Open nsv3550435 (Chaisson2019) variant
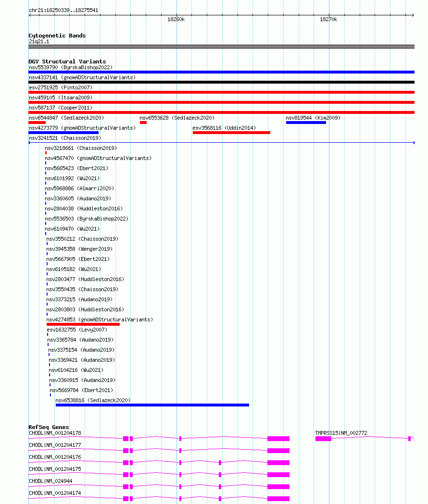Image resolution: width=428 pixels, height=504 pixels. coord(82,290)
